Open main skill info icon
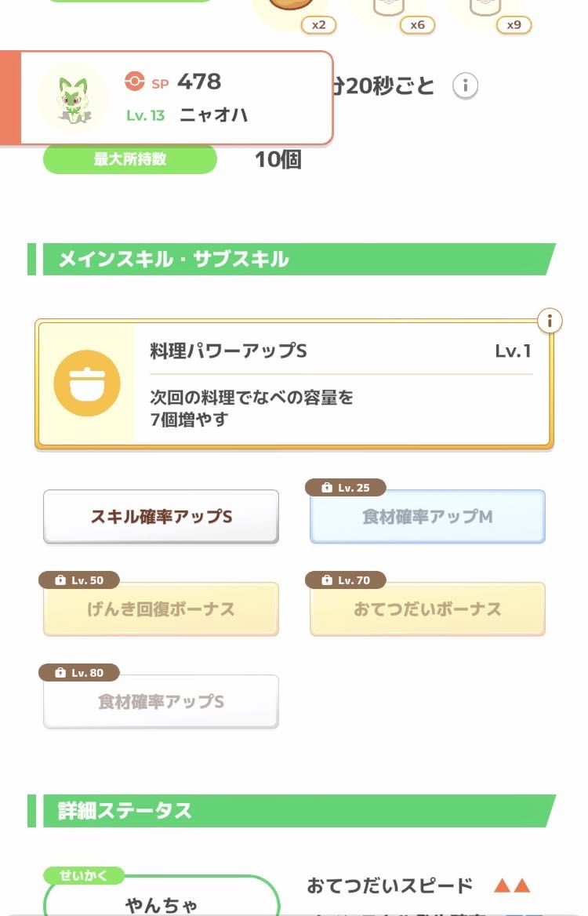This screenshot has width=588, height=916. point(549,321)
